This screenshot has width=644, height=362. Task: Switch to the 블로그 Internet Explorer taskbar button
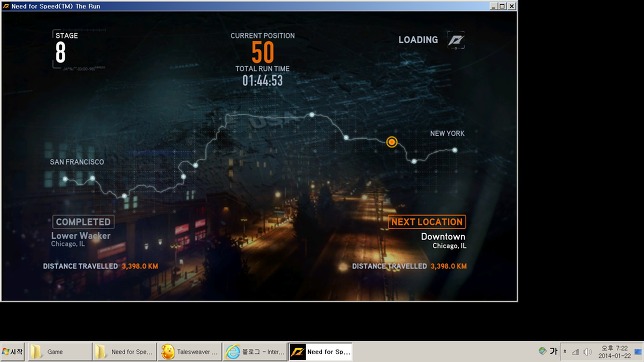coord(254,352)
